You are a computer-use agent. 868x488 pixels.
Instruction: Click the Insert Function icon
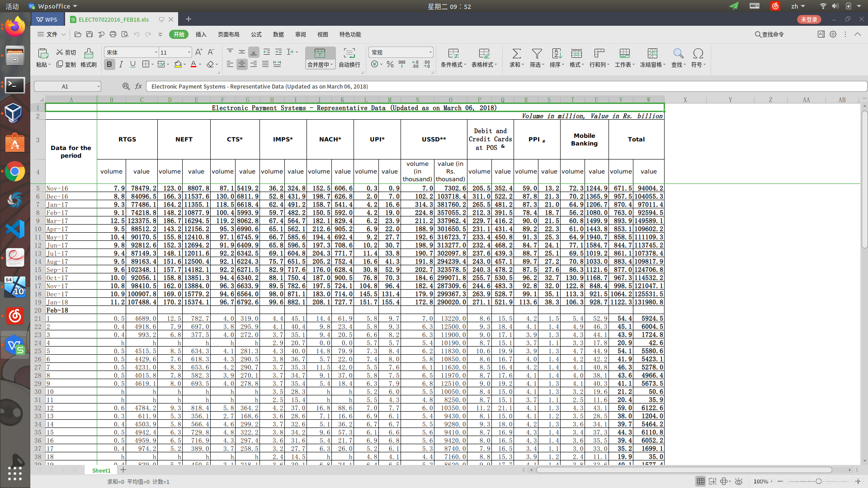[x=138, y=86]
